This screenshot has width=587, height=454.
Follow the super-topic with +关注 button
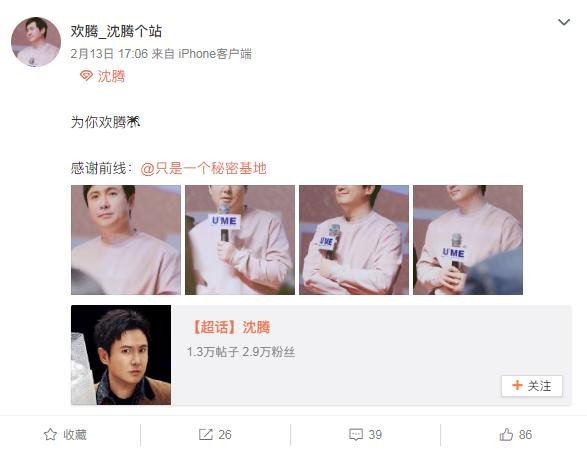(532, 386)
